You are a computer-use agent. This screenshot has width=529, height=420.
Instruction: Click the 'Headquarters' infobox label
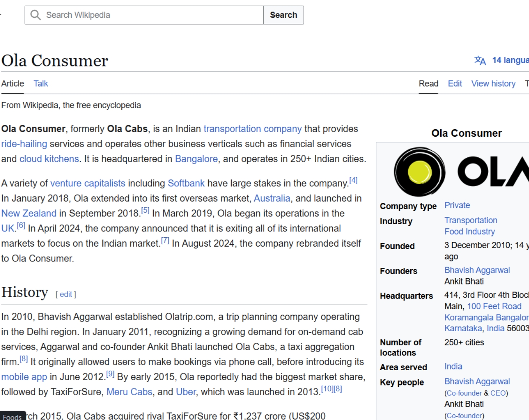pyautogui.click(x=406, y=296)
